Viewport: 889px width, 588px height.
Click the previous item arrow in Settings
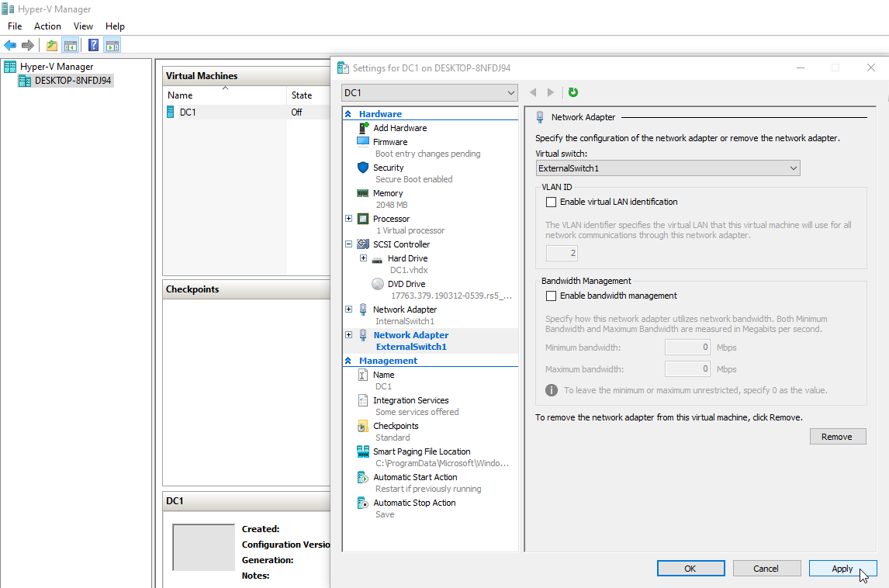pos(533,92)
